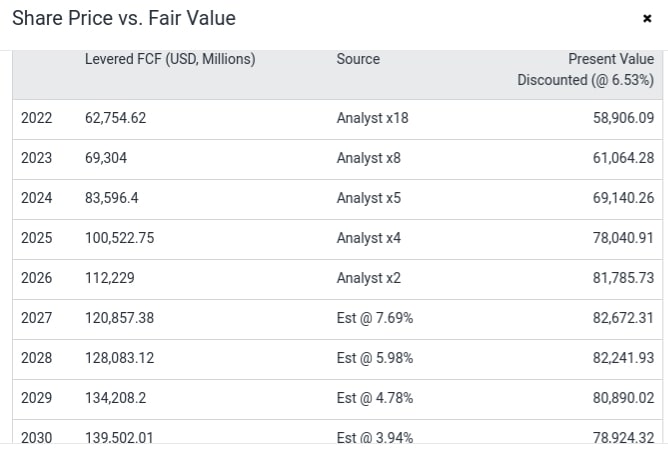Image resolution: width=668 pixels, height=454 pixels.
Task: Click the Source column header
Action: pos(358,59)
